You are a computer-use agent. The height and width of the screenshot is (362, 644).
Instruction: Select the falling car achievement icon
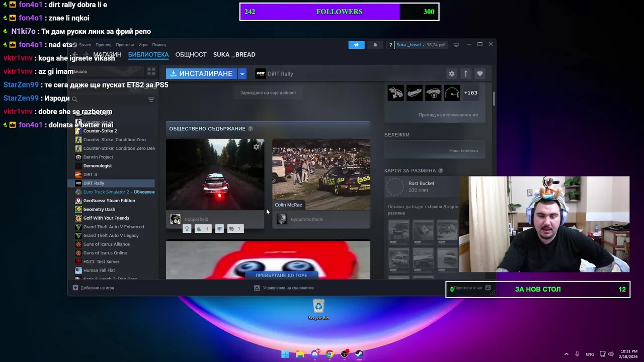[395, 93]
